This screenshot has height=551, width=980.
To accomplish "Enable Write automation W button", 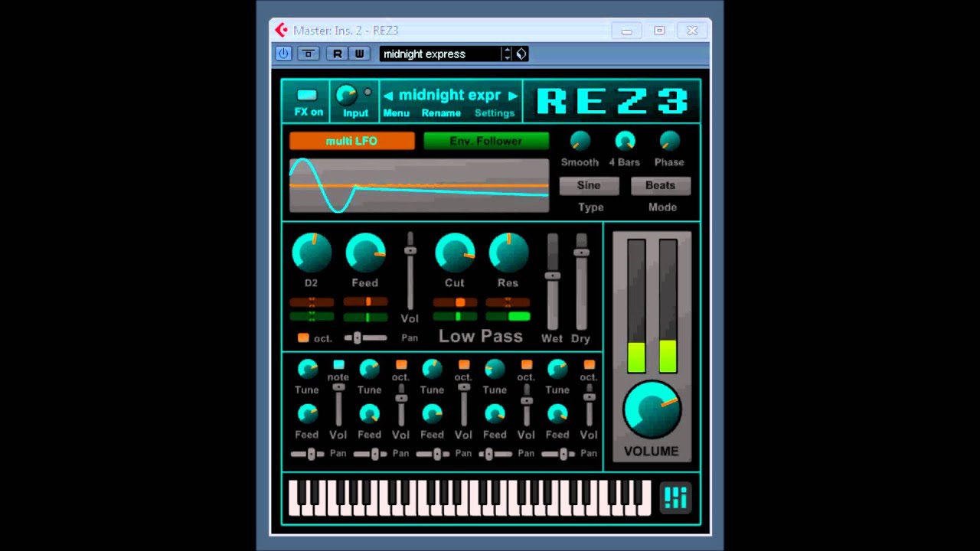I will tap(359, 54).
